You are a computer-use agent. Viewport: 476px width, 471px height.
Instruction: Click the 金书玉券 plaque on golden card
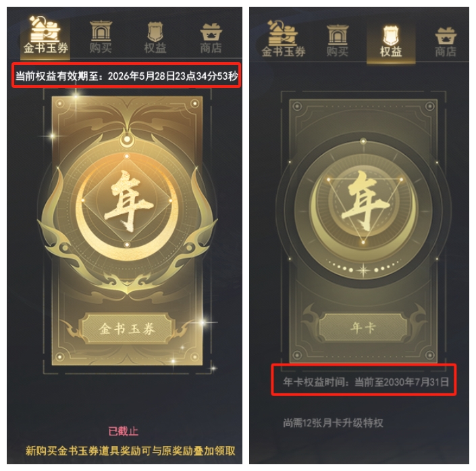127,328
